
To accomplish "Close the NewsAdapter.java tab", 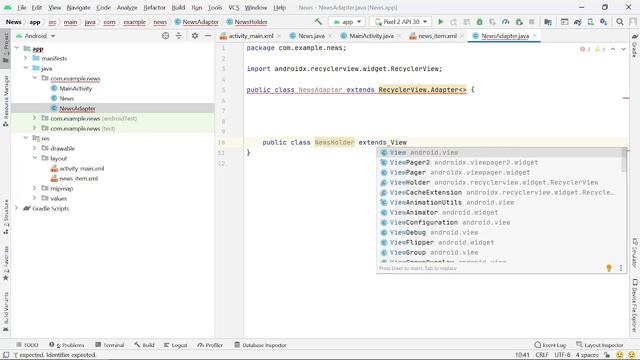I will click(x=534, y=36).
